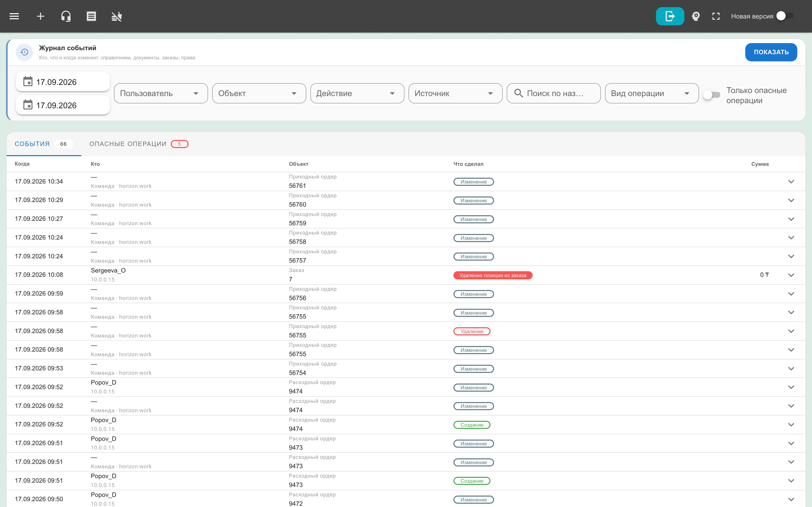Screen dimensions: 812x507
Task: Open the Вид операции dropdown
Action: point(652,93)
